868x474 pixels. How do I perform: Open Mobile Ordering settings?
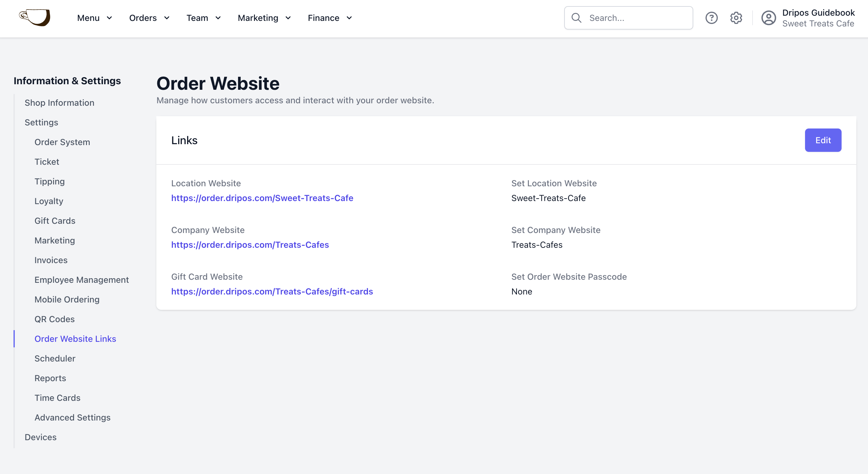67,299
